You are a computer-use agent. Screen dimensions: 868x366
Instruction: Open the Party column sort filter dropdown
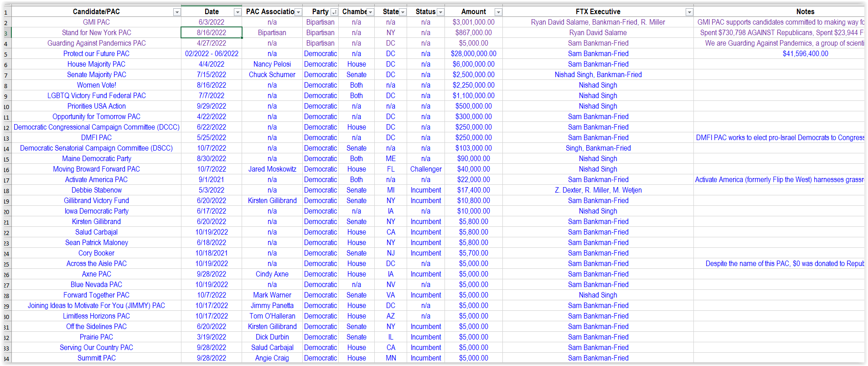(334, 12)
